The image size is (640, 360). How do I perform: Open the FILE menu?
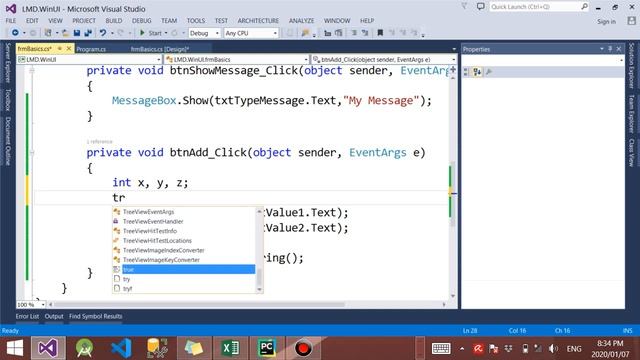click(x=11, y=20)
